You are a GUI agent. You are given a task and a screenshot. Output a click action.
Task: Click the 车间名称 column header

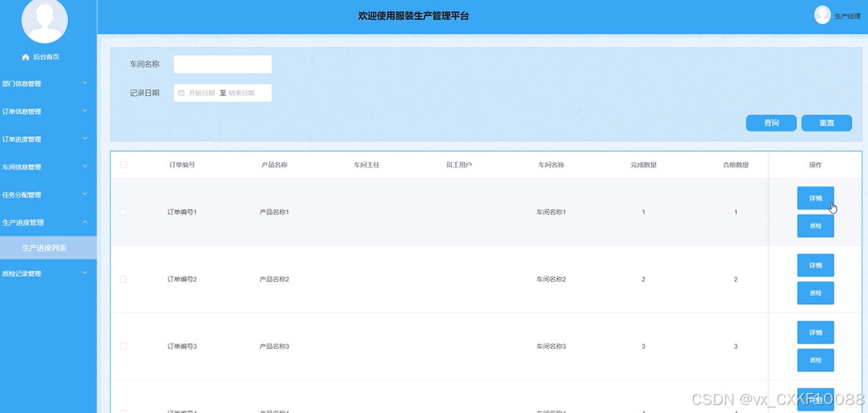click(x=551, y=165)
